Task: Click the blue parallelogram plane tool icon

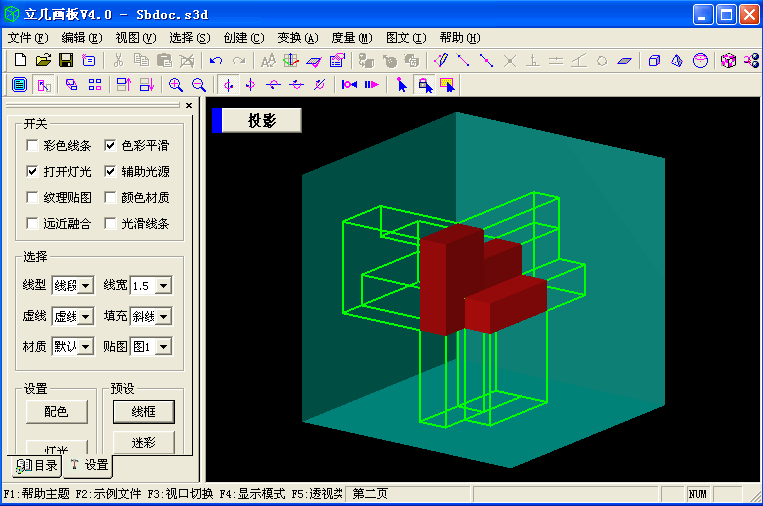Action: [624, 61]
